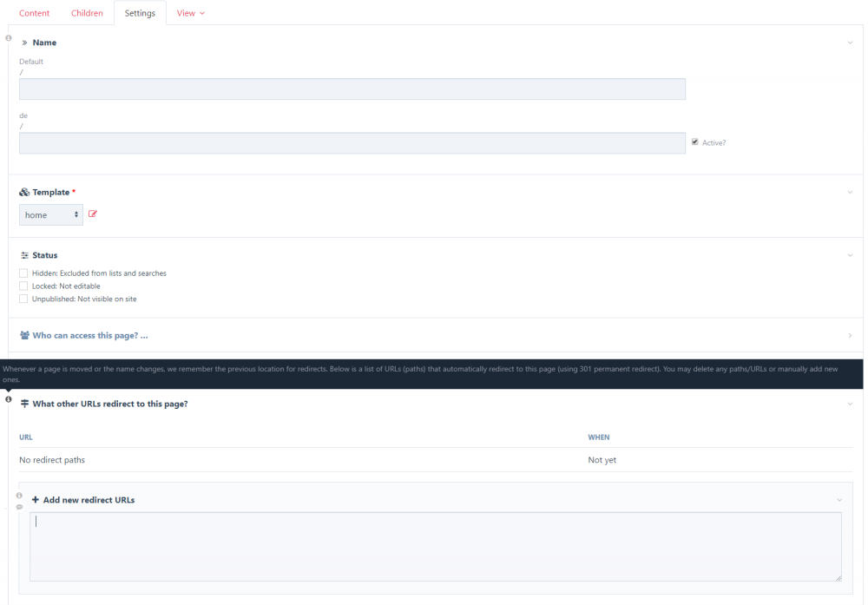
Task: Collapse the Status section using right chevron
Action: (x=849, y=255)
